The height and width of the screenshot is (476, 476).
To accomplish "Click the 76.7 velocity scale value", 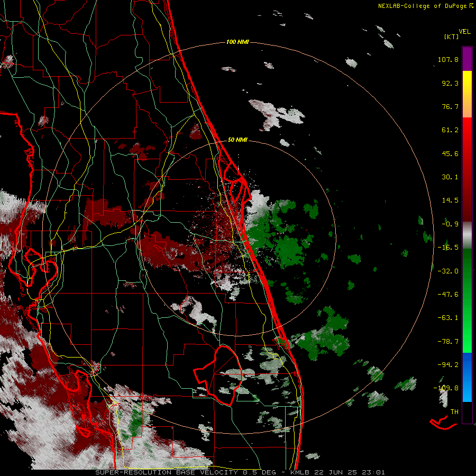I will click(450, 106).
